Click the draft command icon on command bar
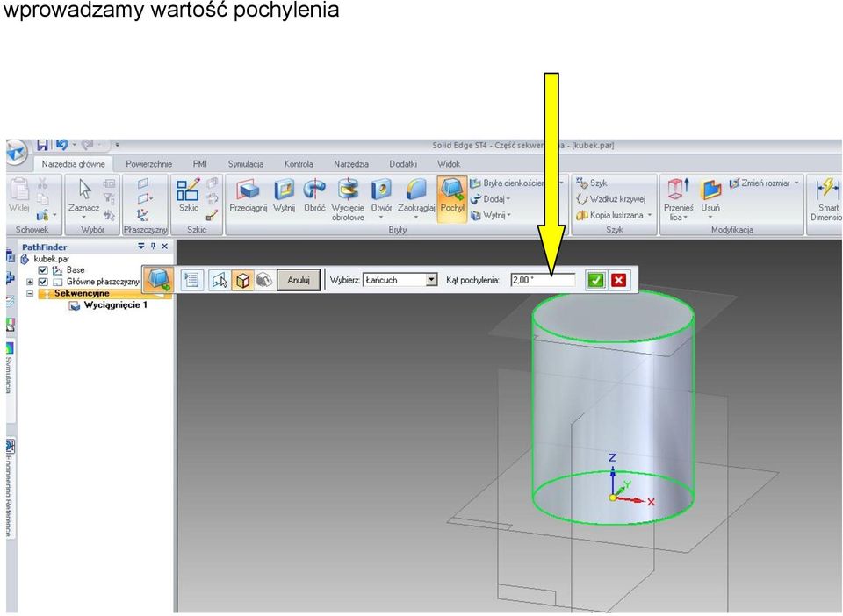 pos(159,279)
